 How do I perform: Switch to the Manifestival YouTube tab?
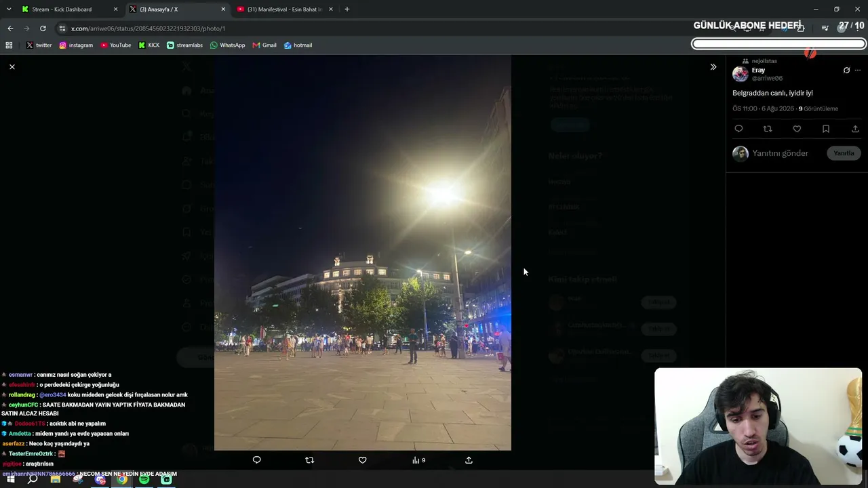[x=285, y=9]
